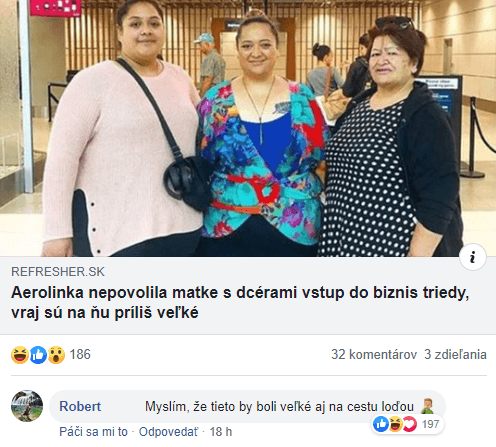
Task: Open the 3 zdieľania shares link
Action: pos(455,354)
